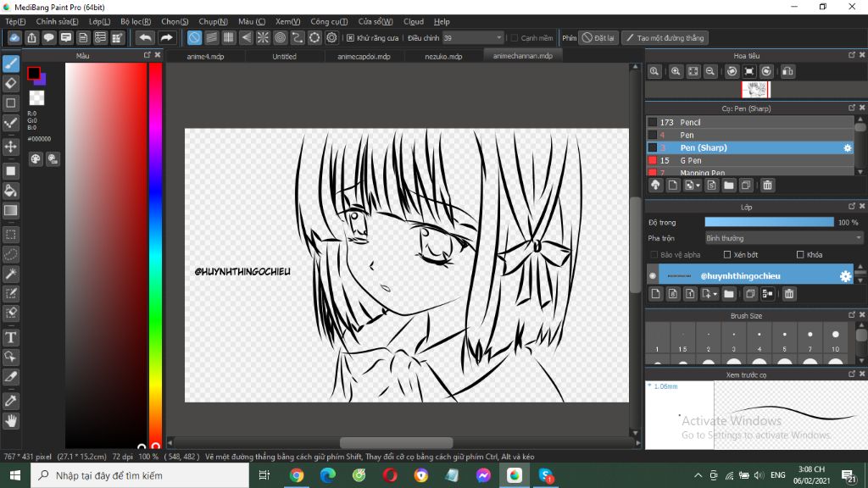The width and height of the screenshot is (868, 488).
Task: Click Tạo một đường thẳng button
Action: coord(665,37)
